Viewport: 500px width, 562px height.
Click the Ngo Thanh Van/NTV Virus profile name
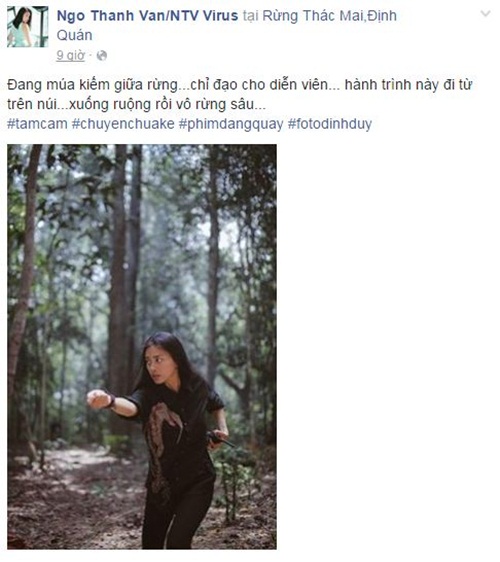[x=147, y=16]
